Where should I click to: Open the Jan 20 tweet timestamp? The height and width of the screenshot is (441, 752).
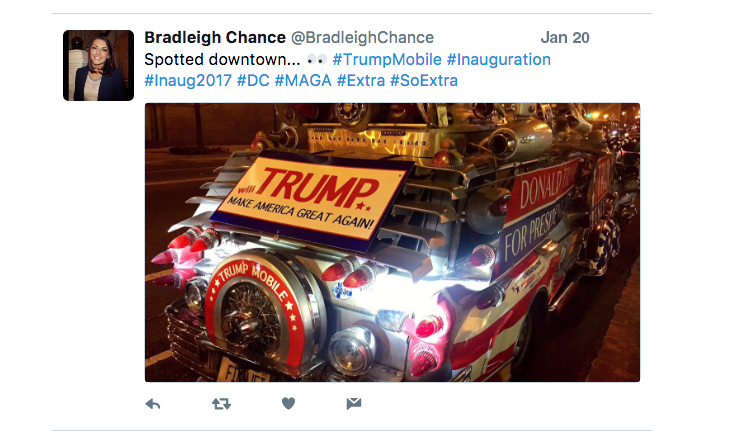coord(565,38)
